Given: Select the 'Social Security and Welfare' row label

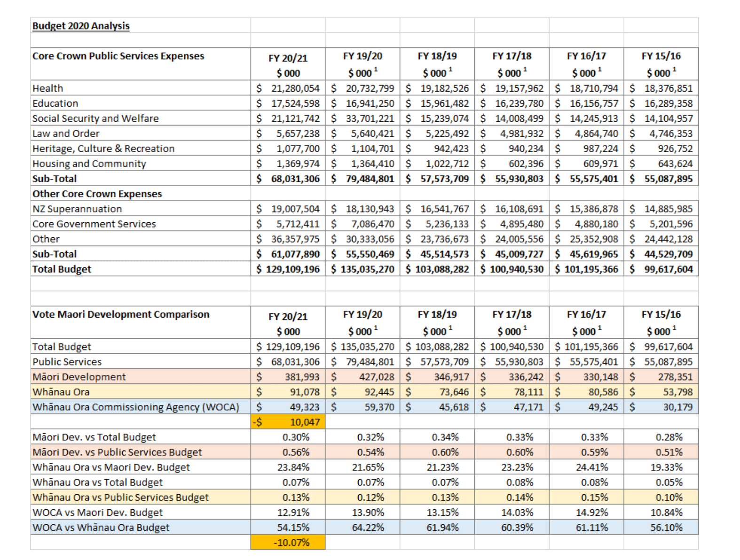Looking at the screenshot, I should point(95,118).
